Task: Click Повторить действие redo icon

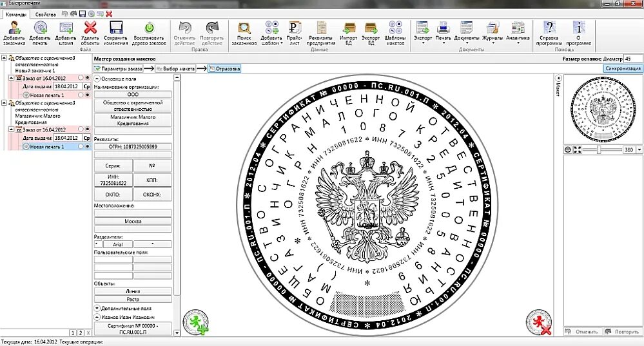Action: [x=212, y=28]
